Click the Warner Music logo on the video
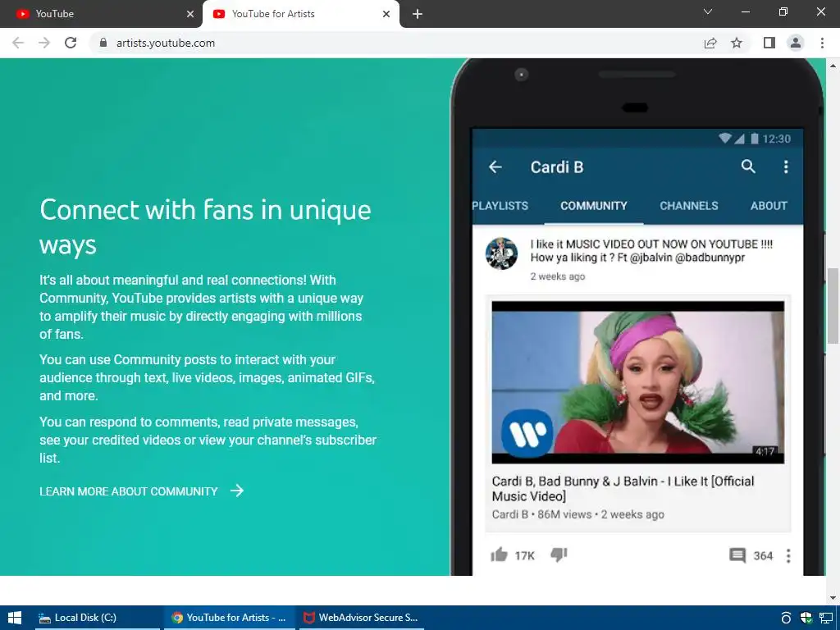This screenshot has height=630, width=840. 527,434
